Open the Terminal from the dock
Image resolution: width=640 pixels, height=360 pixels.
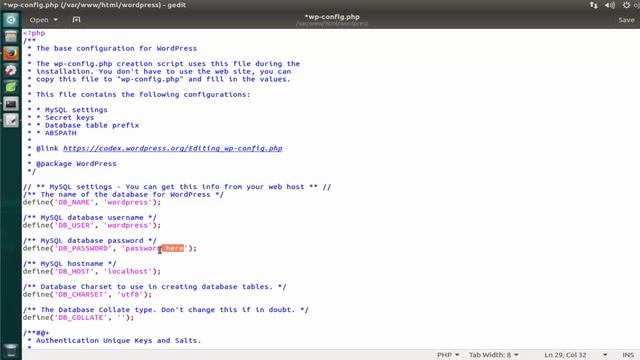click(11, 104)
